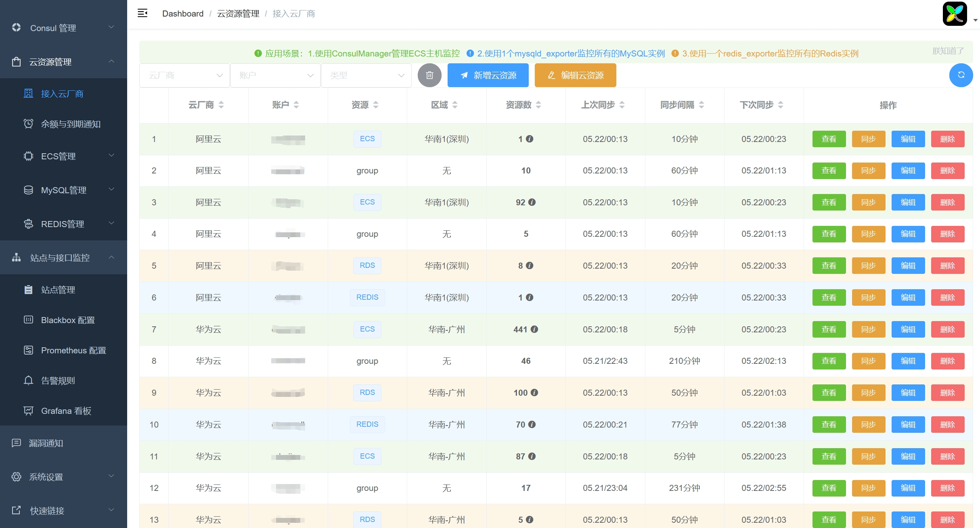The image size is (980, 528).
Task: Open 余额与到期通知 in sidebar
Action: tap(71, 124)
